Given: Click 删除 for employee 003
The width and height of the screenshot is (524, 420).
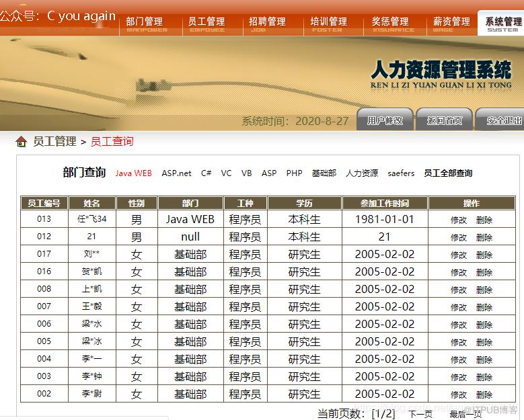Looking at the screenshot, I should [484, 377].
